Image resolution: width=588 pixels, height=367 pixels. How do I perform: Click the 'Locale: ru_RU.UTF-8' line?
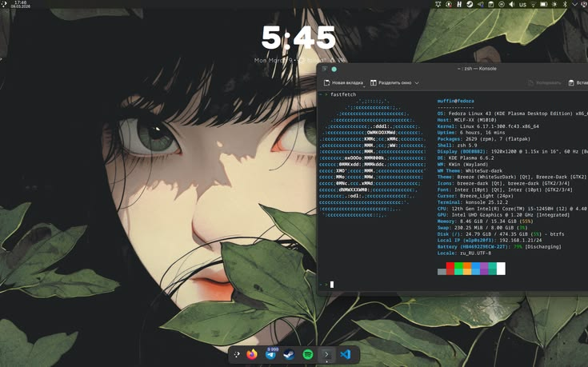pos(464,253)
